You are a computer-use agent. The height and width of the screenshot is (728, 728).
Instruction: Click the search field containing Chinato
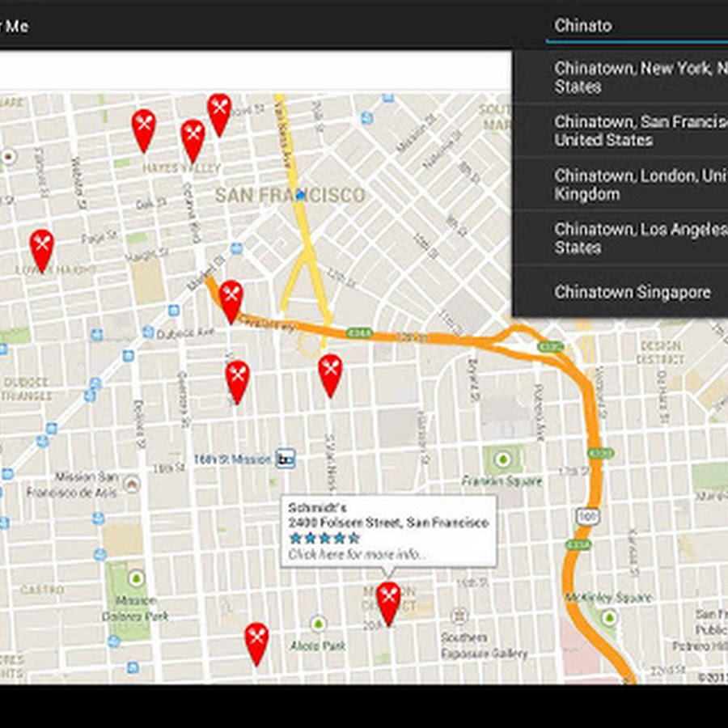click(x=637, y=26)
